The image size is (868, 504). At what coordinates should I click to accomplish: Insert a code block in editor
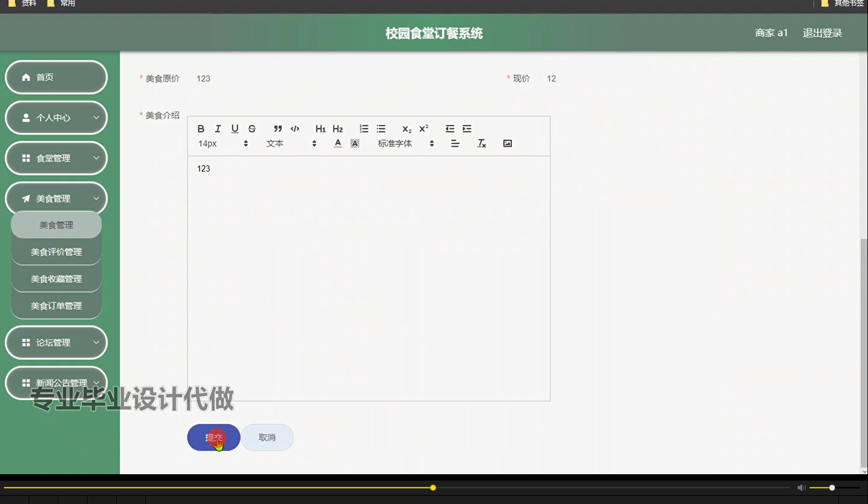click(x=294, y=128)
